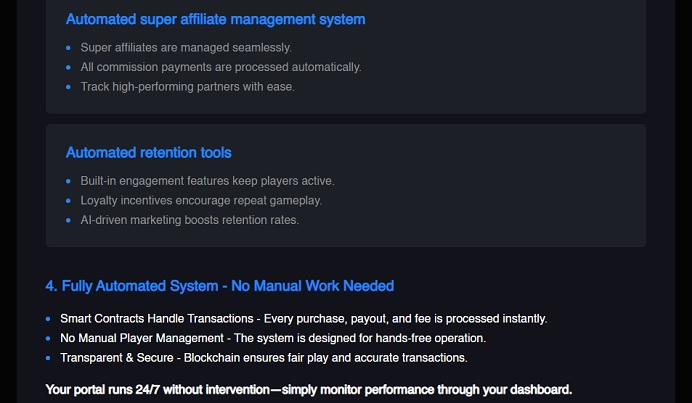
Task: Click bullet dot before 'Smart Contracts Handle'
Action: click(x=48, y=319)
